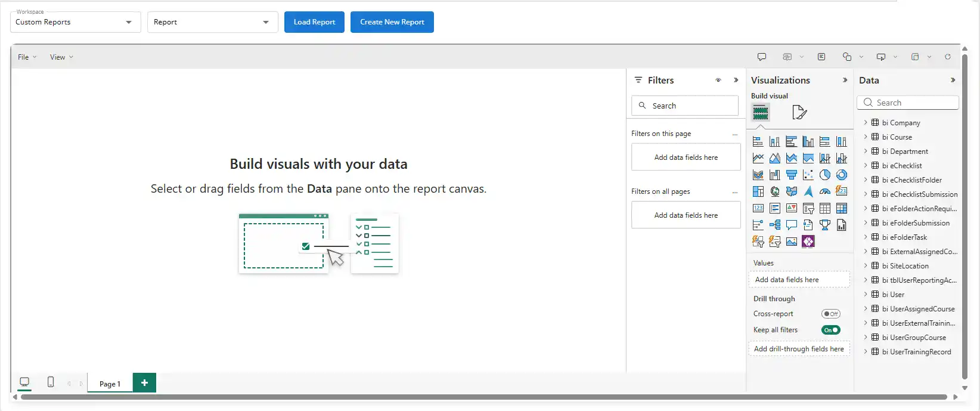Select the ribbon chart visual
The image size is (980, 411).
[x=758, y=175]
